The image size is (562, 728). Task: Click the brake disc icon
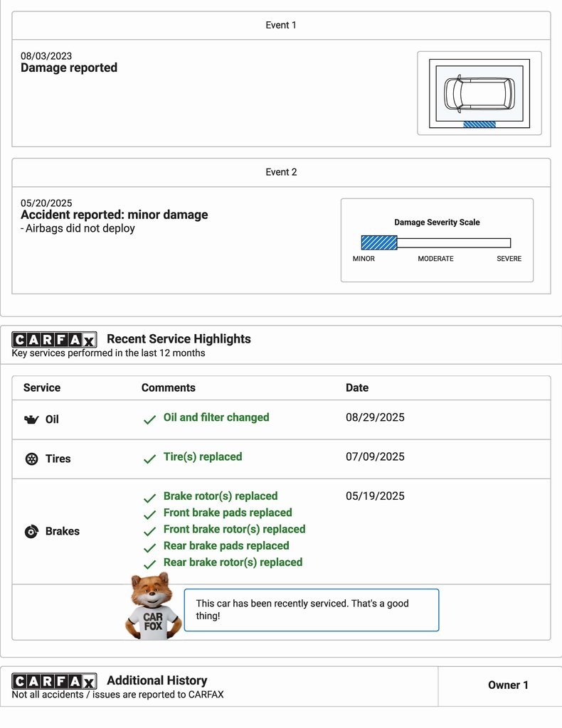31,531
